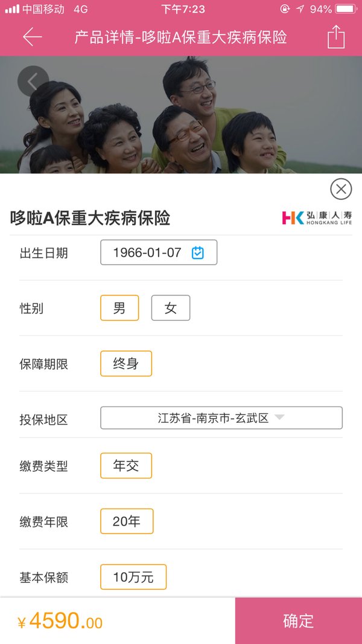Tap the ¥4590.00 price display

[x=60, y=620]
